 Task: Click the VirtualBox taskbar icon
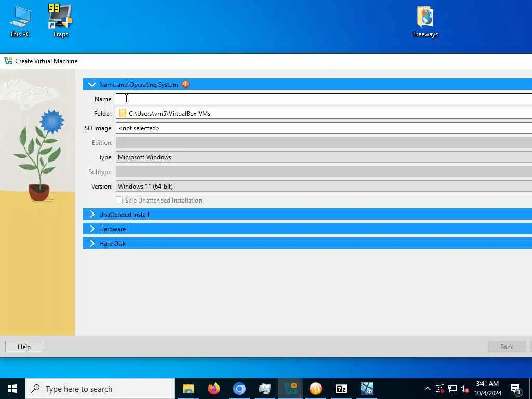tap(290, 389)
